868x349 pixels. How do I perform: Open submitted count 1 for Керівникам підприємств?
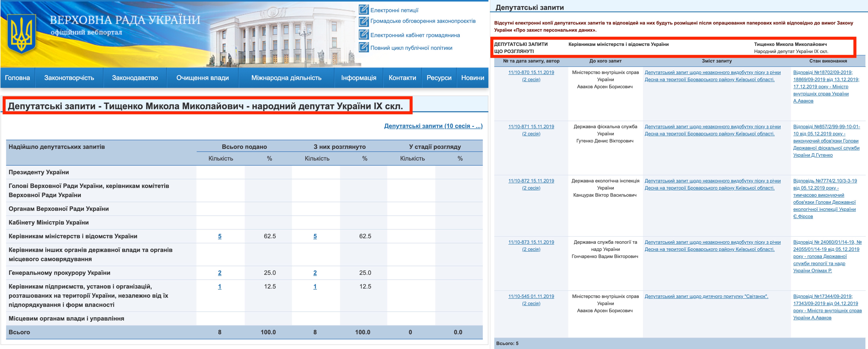[x=220, y=287]
